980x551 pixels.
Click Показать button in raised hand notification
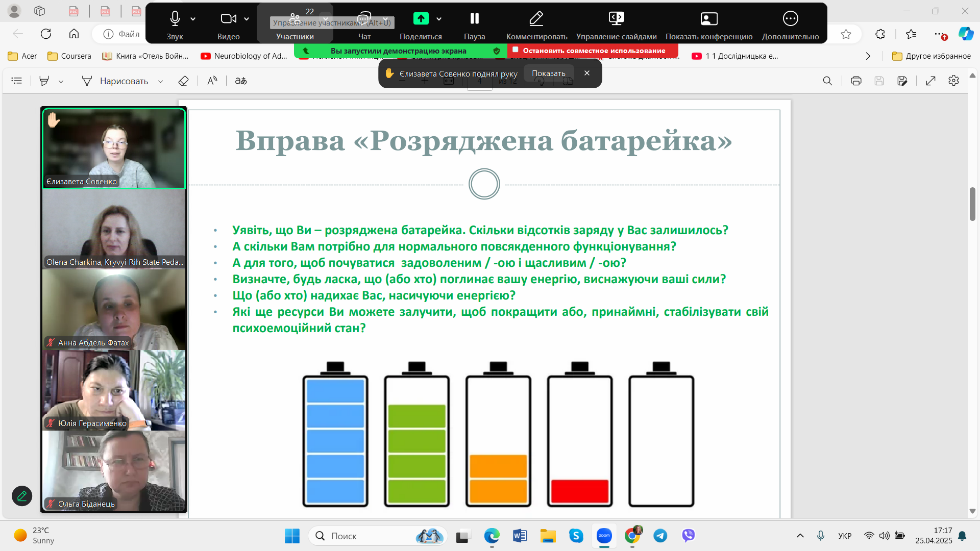point(549,73)
